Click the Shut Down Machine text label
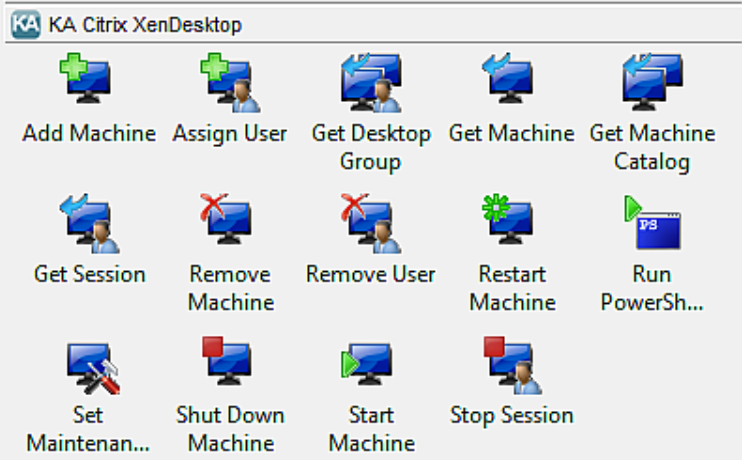This screenshot has height=460, width=742. (230, 429)
